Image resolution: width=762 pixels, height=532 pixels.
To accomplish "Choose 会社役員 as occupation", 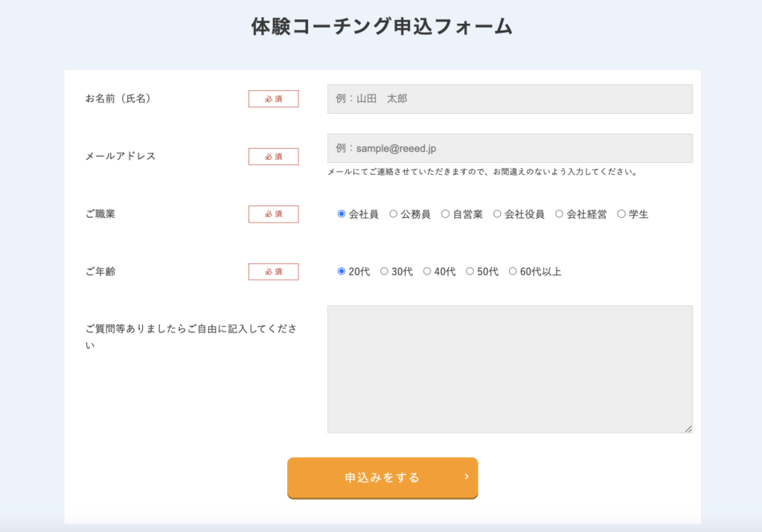I will tap(497, 214).
